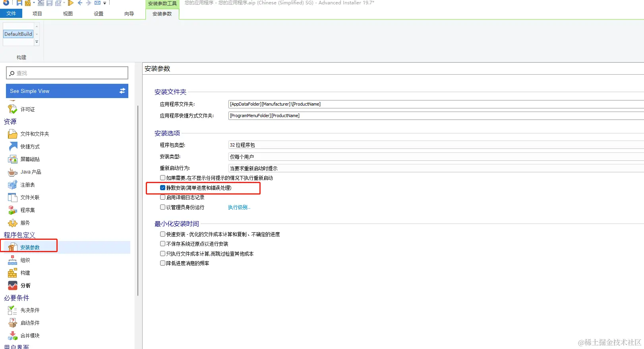Uncheck the 静默安装 checkbox

(162, 187)
